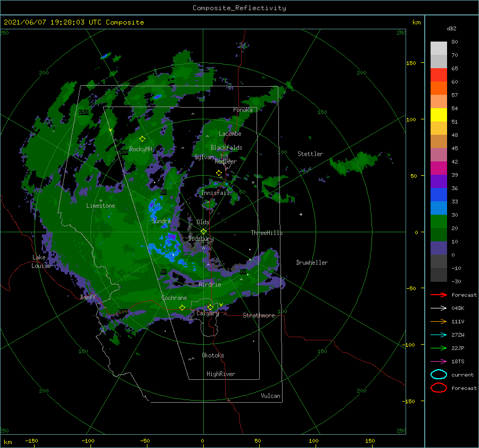Click the 80 value on dBZ scale
This screenshot has height=448, width=479.
(x=455, y=42)
